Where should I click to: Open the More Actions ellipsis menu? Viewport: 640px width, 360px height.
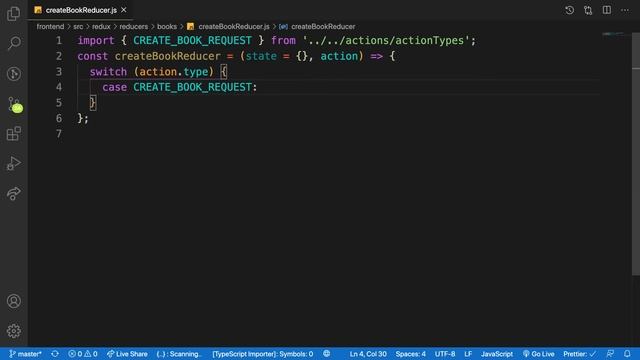[625, 10]
